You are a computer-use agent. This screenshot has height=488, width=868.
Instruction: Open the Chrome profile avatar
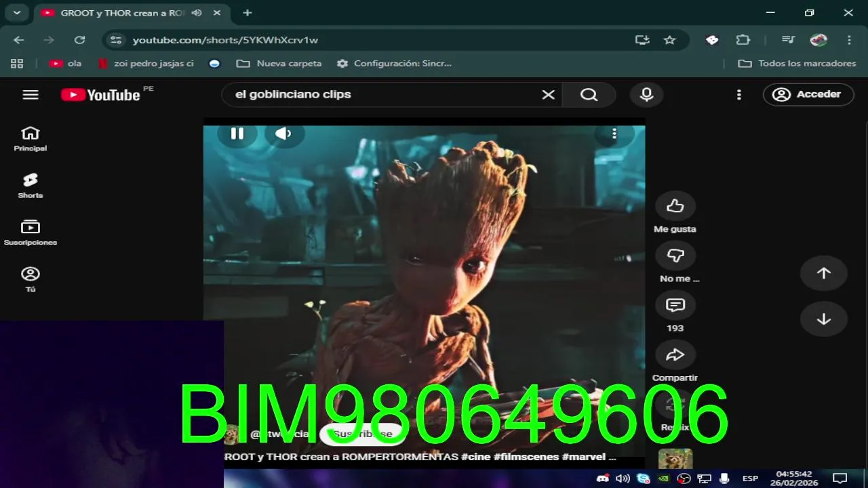pyautogui.click(x=819, y=40)
